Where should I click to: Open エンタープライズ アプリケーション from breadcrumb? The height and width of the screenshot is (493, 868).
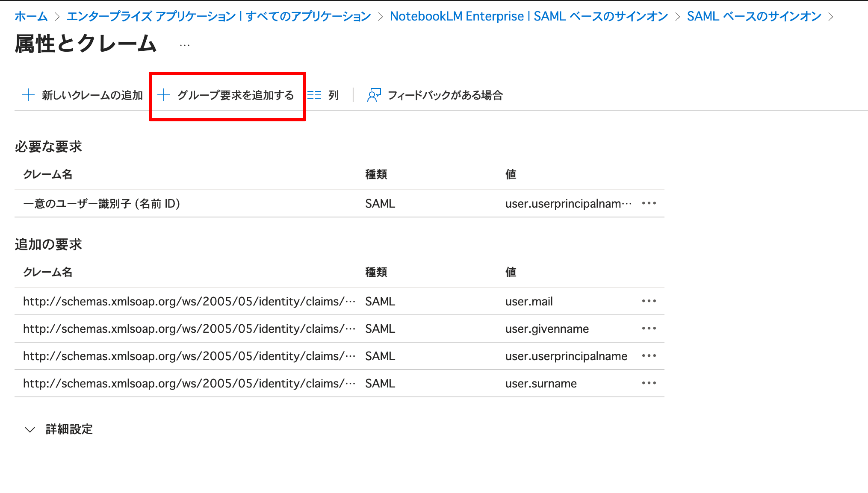click(218, 16)
